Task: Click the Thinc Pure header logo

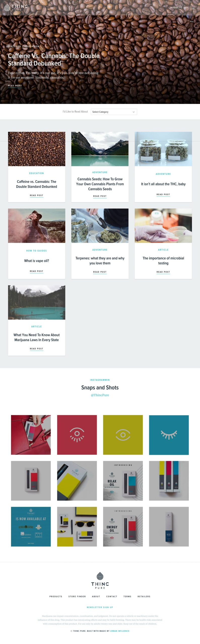Action: (x=16, y=8)
